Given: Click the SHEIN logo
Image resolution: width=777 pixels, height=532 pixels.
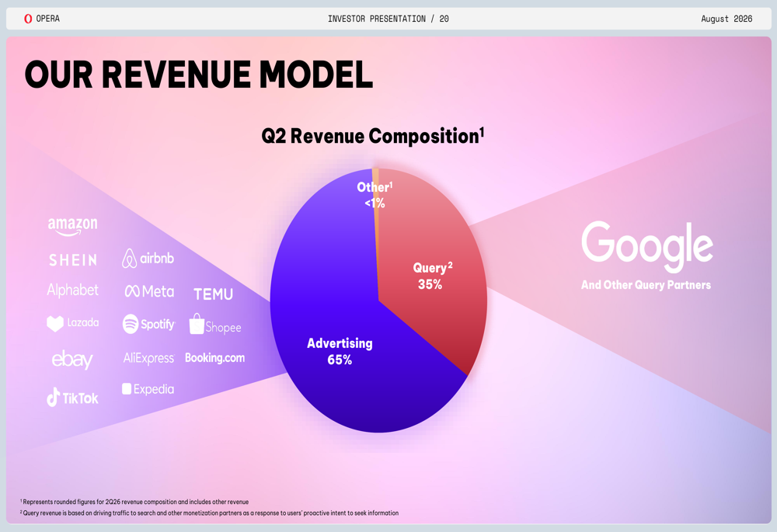Looking at the screenshot, I should [73, 260].
